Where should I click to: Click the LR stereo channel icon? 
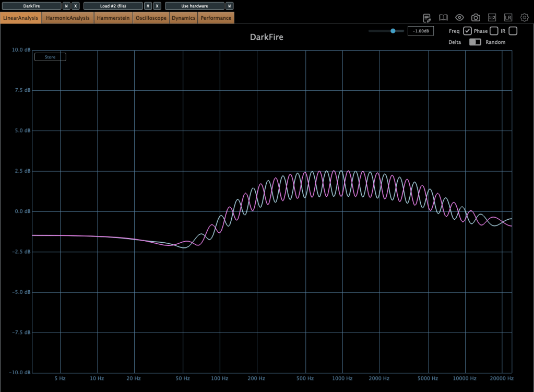(508, 18)
